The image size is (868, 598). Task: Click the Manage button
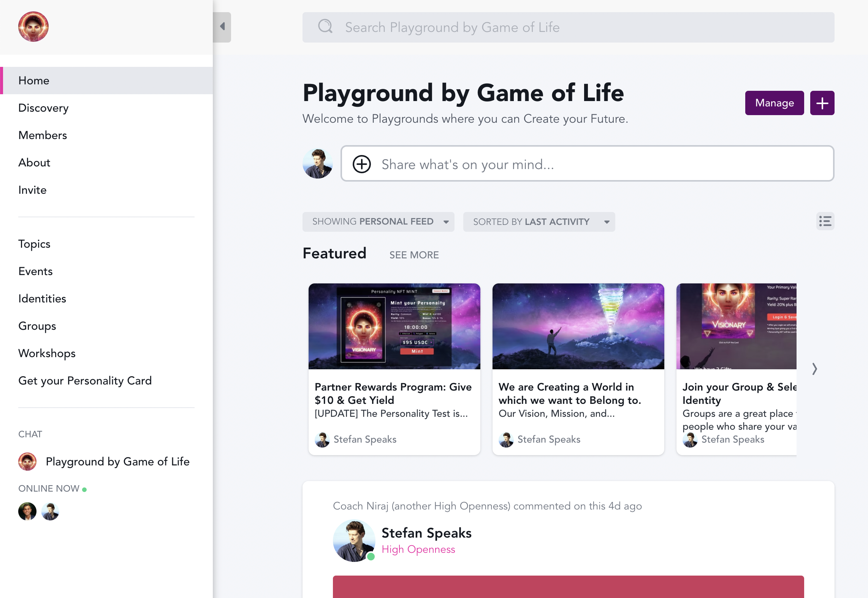(x=774, y=103)
